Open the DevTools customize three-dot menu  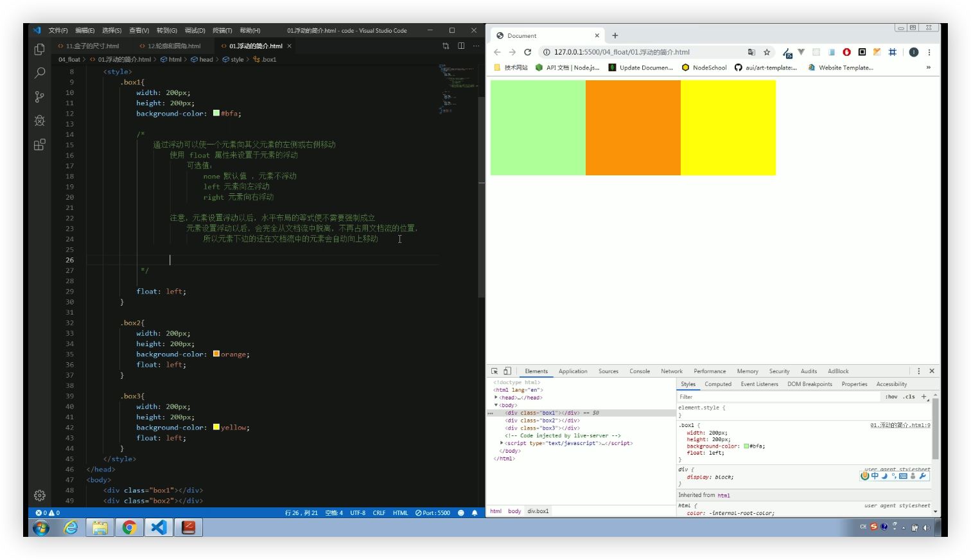[918, 371]
